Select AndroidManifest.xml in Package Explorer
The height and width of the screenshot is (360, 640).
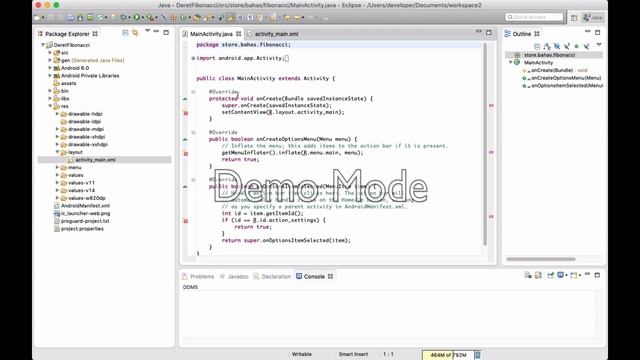(x=85, y=206)
